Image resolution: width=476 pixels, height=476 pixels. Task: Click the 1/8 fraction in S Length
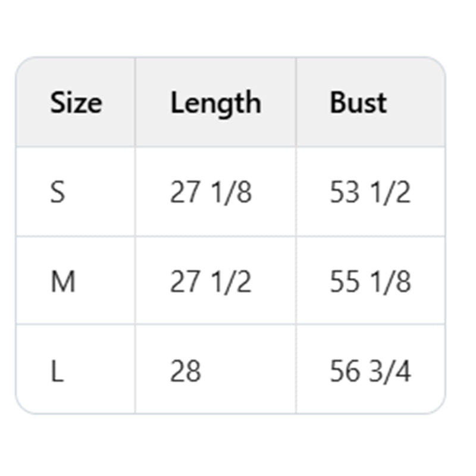[x=233, y=192]
